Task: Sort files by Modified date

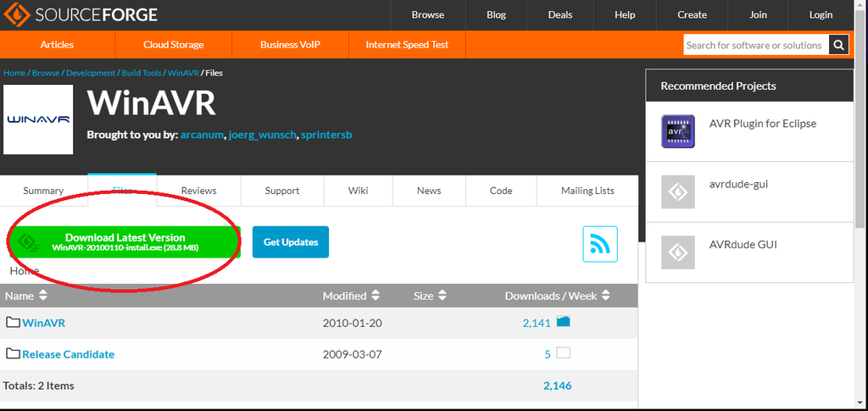Action: (351, 296)
